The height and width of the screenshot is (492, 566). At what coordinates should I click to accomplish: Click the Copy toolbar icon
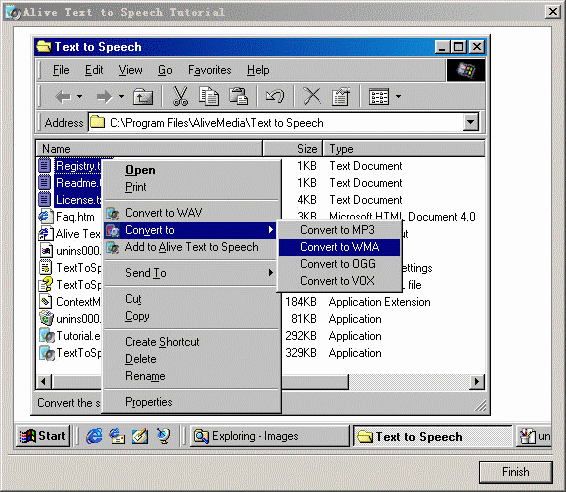(x=209, y=96)
